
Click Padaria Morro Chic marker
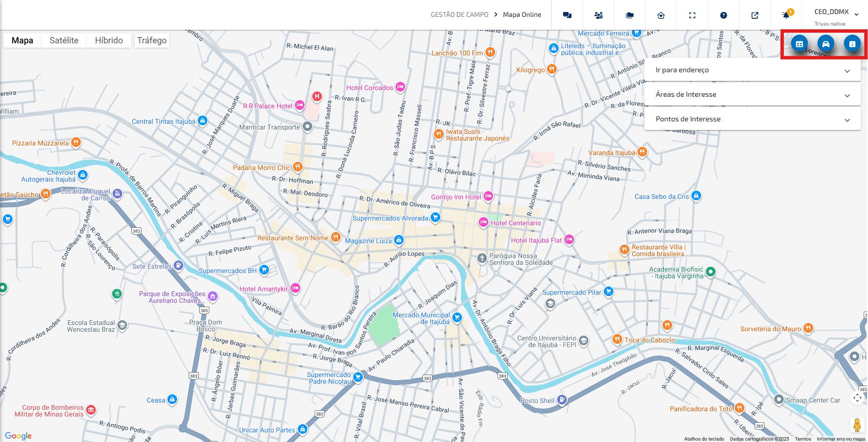pyautogui.click(x=298, y=167)
